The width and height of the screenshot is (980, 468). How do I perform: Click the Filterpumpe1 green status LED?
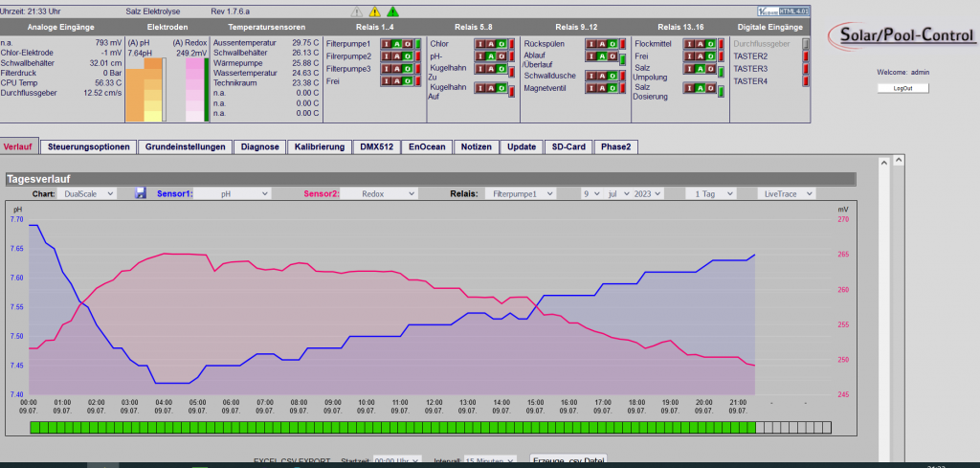point(417,44)
